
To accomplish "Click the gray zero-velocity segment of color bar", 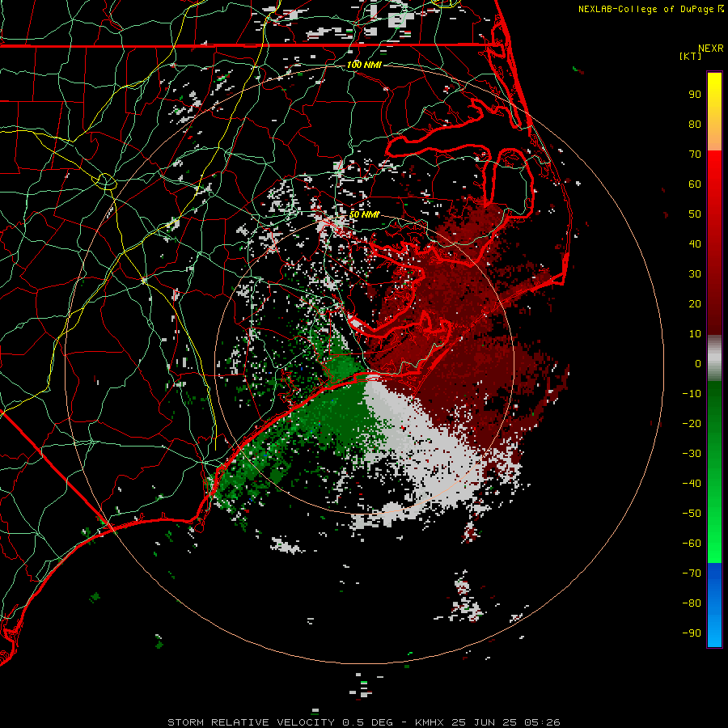I will (714, 358).
